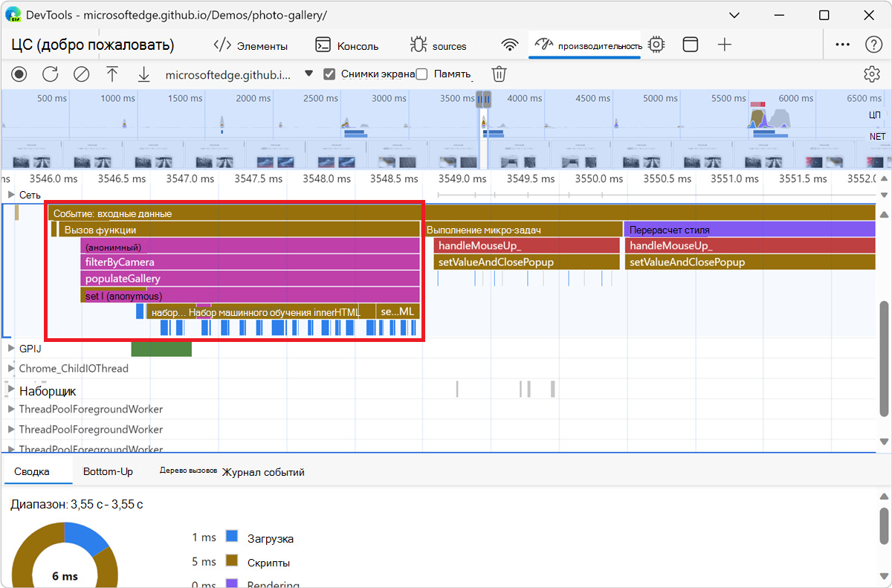Select the populateGallery flame chart entry

(251, 279)
